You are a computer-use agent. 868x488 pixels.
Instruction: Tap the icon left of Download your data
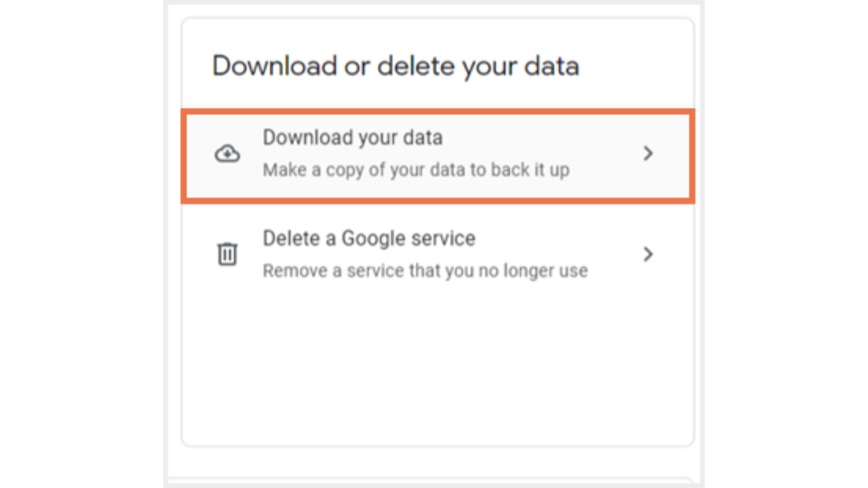(227, 154)
